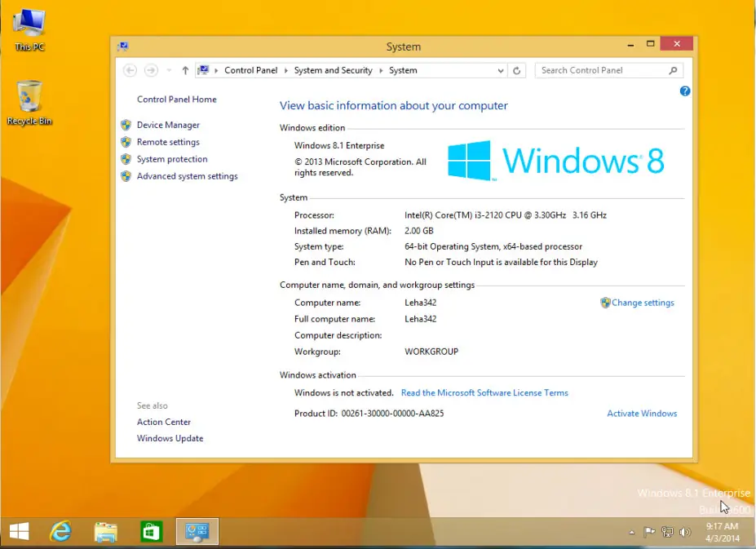756x549 pixels.
Task: Click Change settings for computer name
Action: click(643, 303)
